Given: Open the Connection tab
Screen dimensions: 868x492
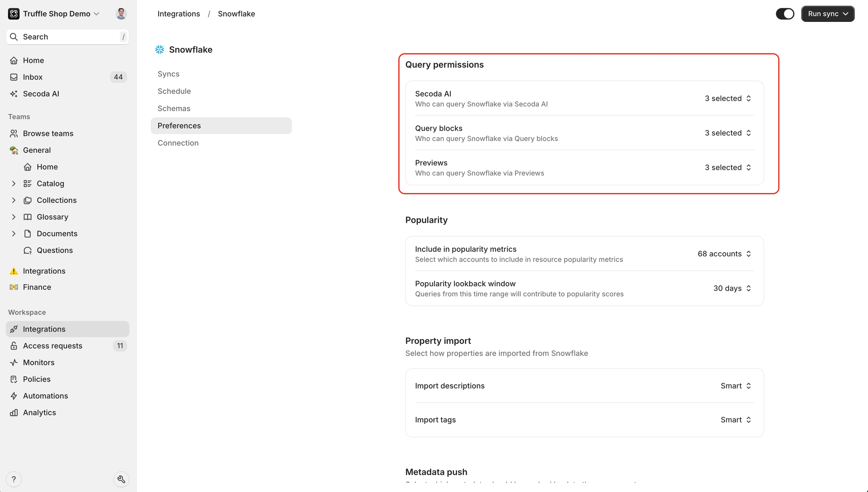Looking at the screenshot, I should [178, 143].
